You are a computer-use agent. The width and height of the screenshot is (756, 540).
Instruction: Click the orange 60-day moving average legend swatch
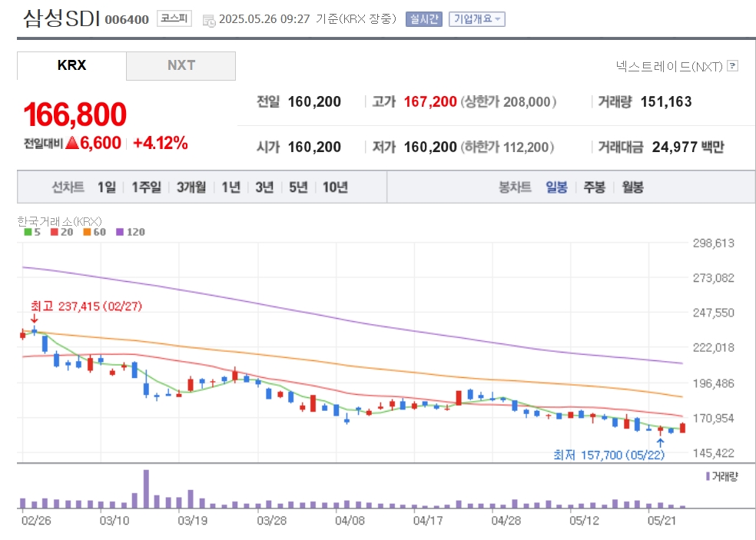pyautogui.click(x=87, y=232)
